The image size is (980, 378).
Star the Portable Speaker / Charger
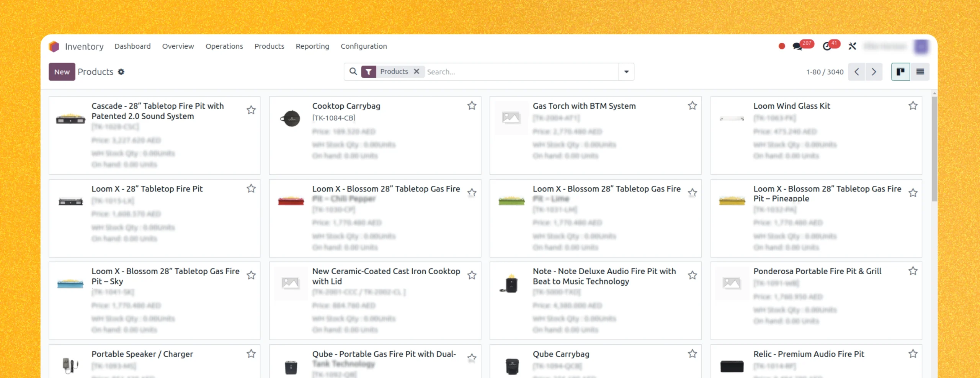pyautogui.click(x=251, y=353)
